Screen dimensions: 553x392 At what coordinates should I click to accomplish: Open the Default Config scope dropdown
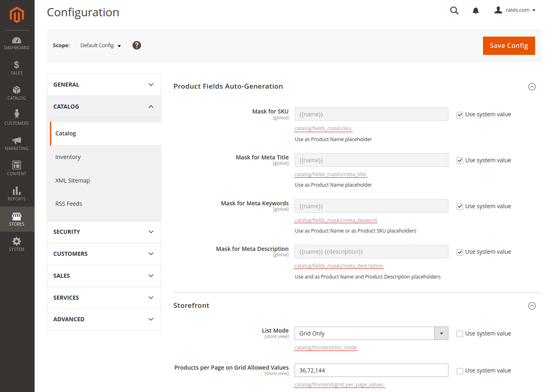pyautogui.click(x=101, y=46)
